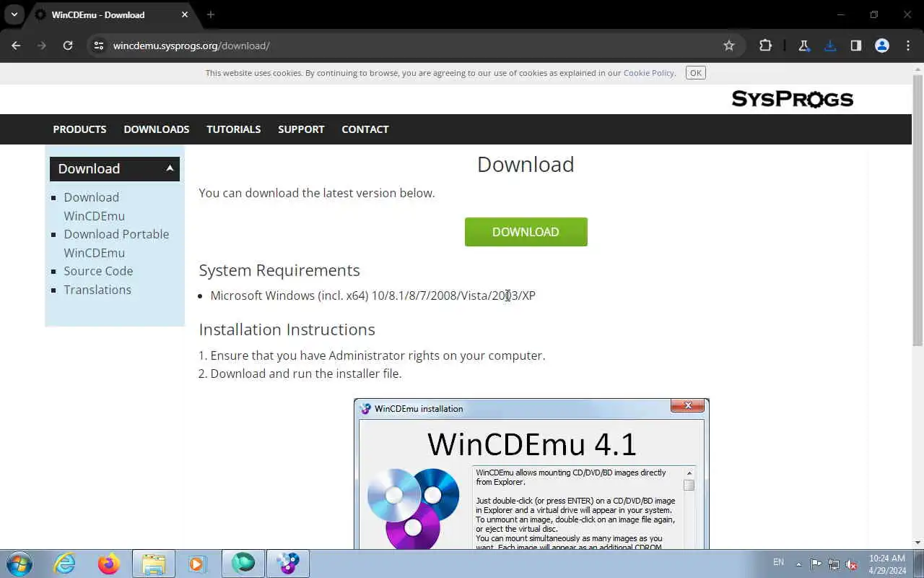The image size is (924, 578).
Task: Open the Extensions puzzle icon
Action: pos(765,46)
